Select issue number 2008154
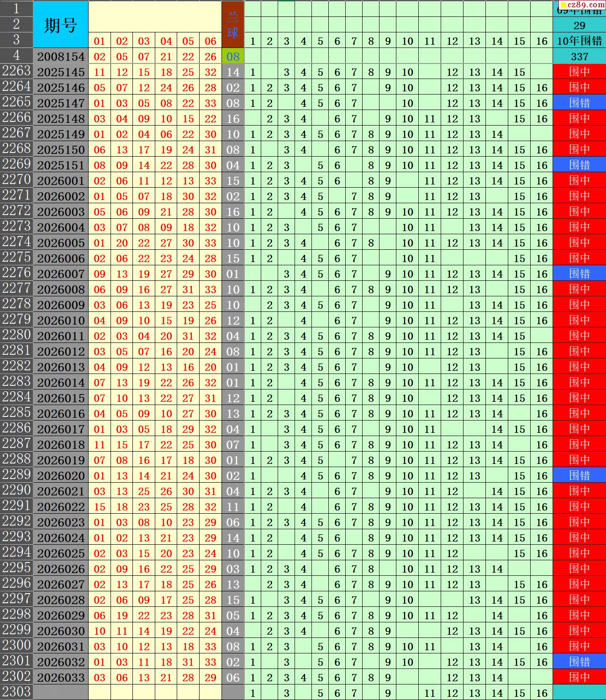606x700 pixels. (61, 56)
